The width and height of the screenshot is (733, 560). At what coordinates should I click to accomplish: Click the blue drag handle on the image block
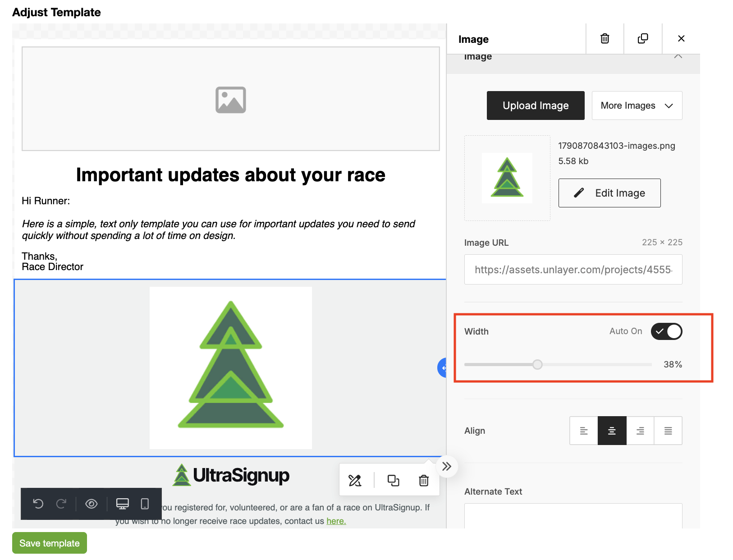pyautogui.click(x=442, y=368)
